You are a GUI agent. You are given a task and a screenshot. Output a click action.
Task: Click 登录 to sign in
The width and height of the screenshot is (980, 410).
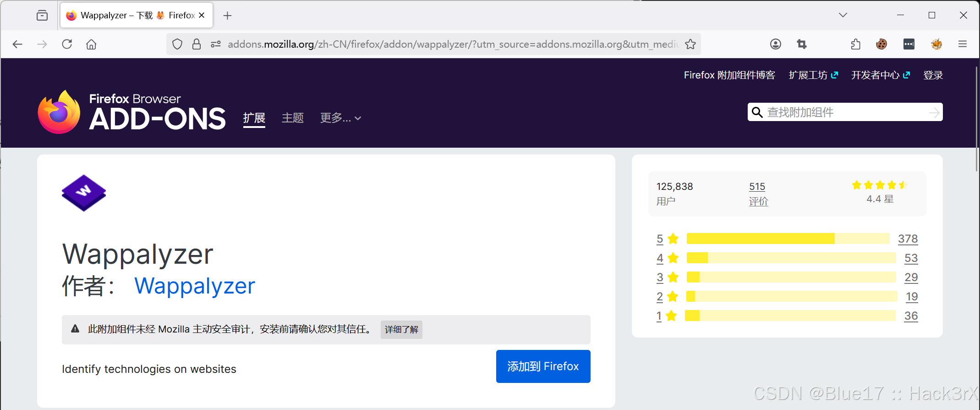(933, 75)
